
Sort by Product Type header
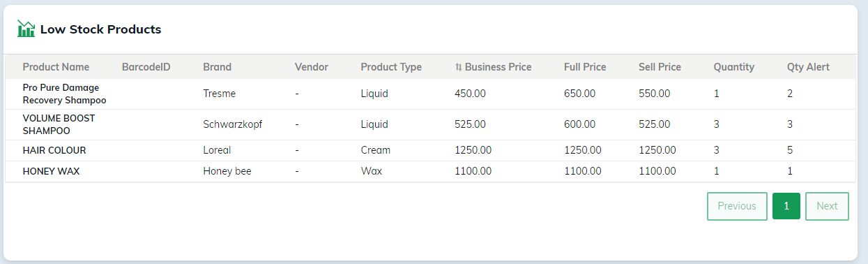click(x=391, y=67)
